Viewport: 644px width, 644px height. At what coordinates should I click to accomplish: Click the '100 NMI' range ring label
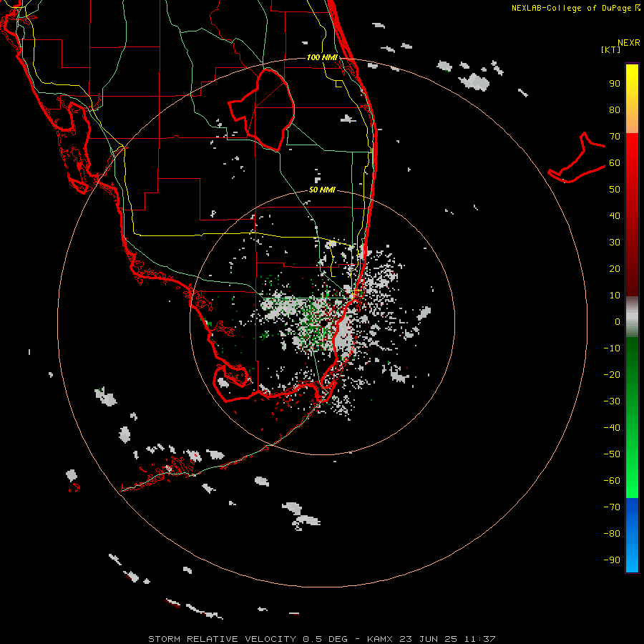pyautogui.click(x=322, y=57)
